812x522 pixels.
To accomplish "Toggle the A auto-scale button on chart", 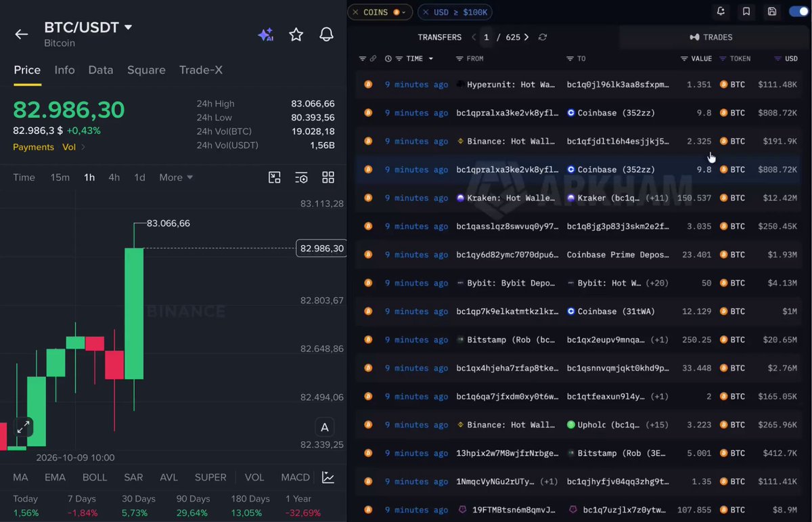I will point(325,427).
